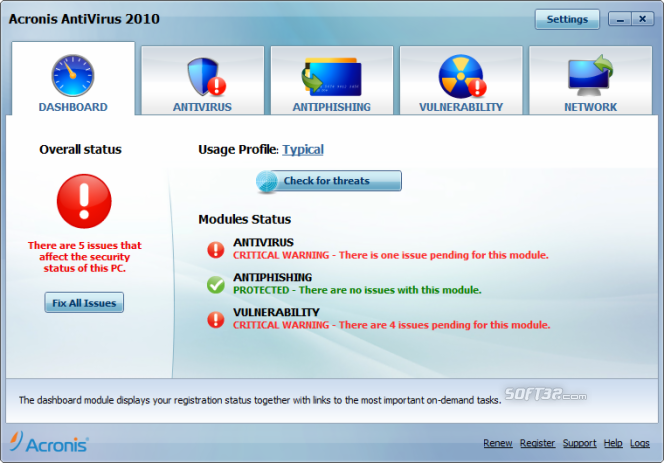Open the Typical usage profile link
664x463 pixels.
303,150
